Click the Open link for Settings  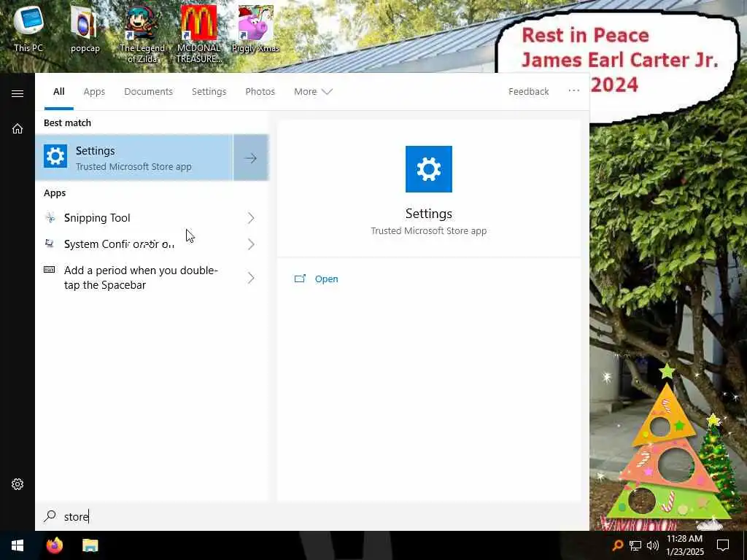pos(326,279)
